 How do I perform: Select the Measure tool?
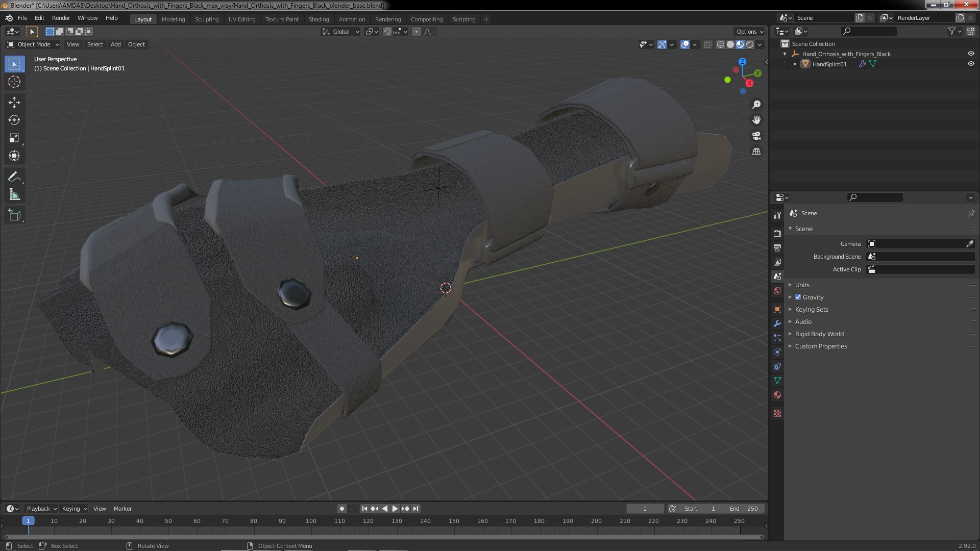[x=14, y=195]
